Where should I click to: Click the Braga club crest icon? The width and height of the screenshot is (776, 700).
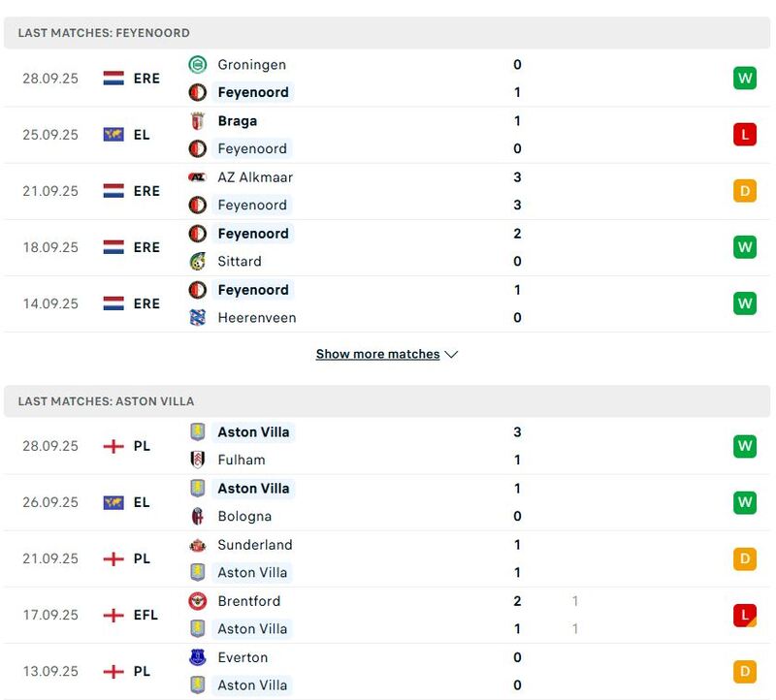[x=198, y=121]
